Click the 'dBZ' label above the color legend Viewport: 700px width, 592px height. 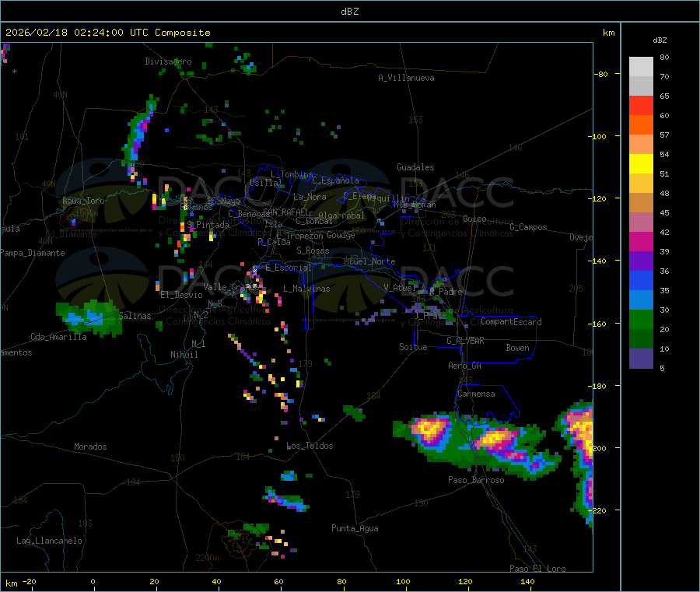(660, 40)
